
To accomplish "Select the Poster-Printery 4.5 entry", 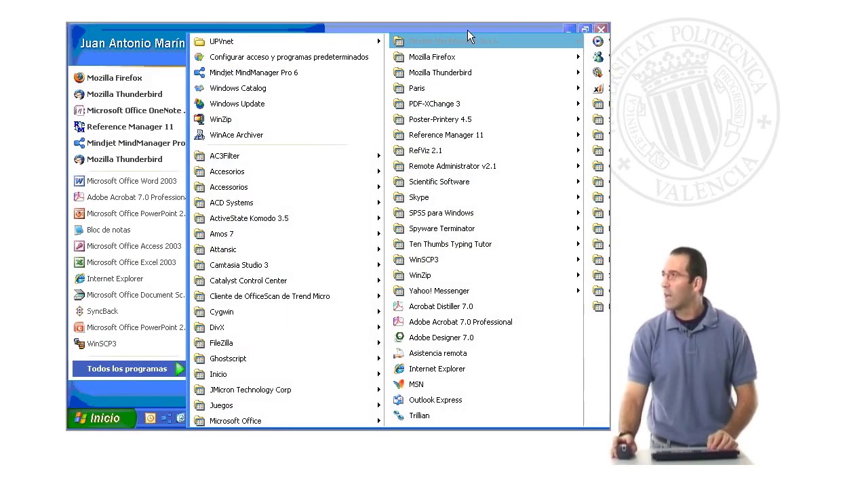I will click(487, 119).
